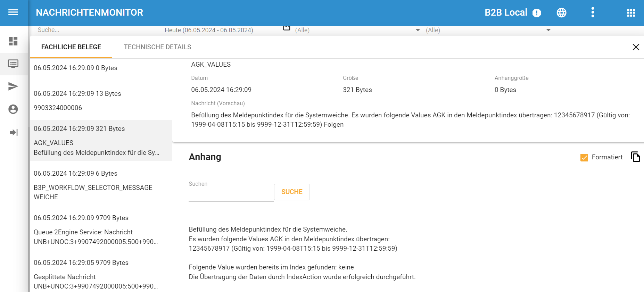Open the send message sidebar icon
This screenshot has width=644, height=292.
[13, 86]
